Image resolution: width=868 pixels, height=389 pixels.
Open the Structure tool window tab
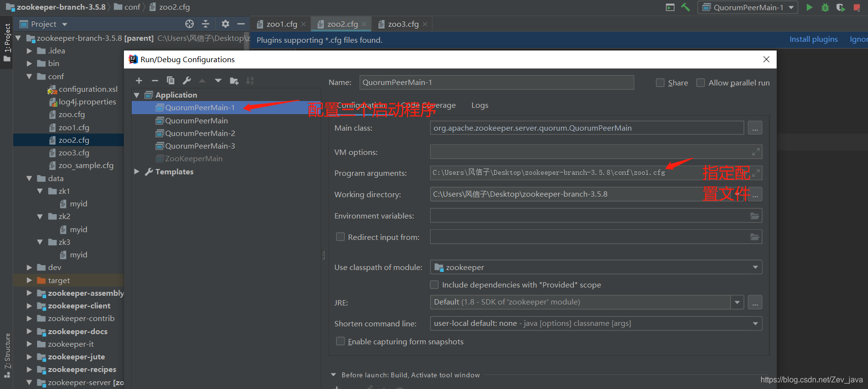[x=7, y=355]
